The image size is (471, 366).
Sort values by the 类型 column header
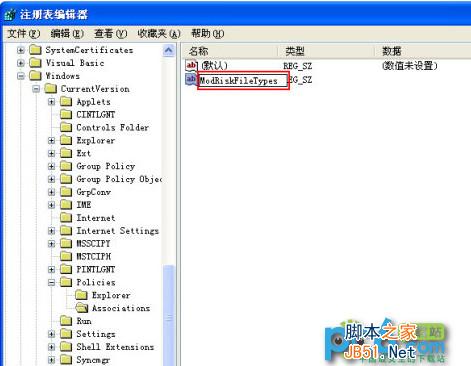(326, 51)
